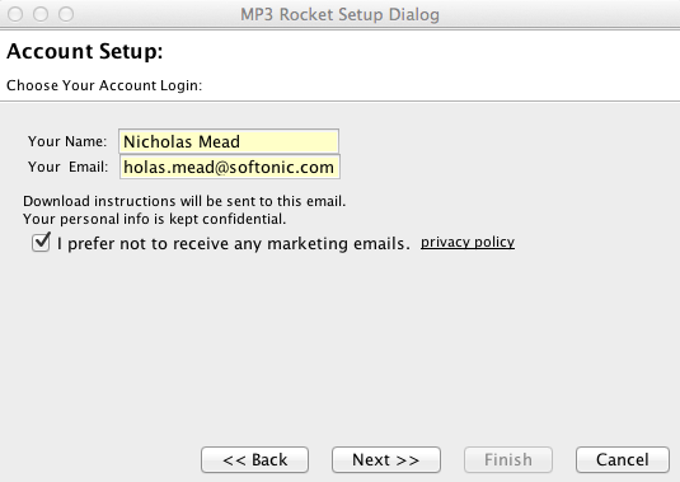Uncheck the marketing emails opt-out checkbox
This screenshot has height=482, width=680.
point(41,242)
